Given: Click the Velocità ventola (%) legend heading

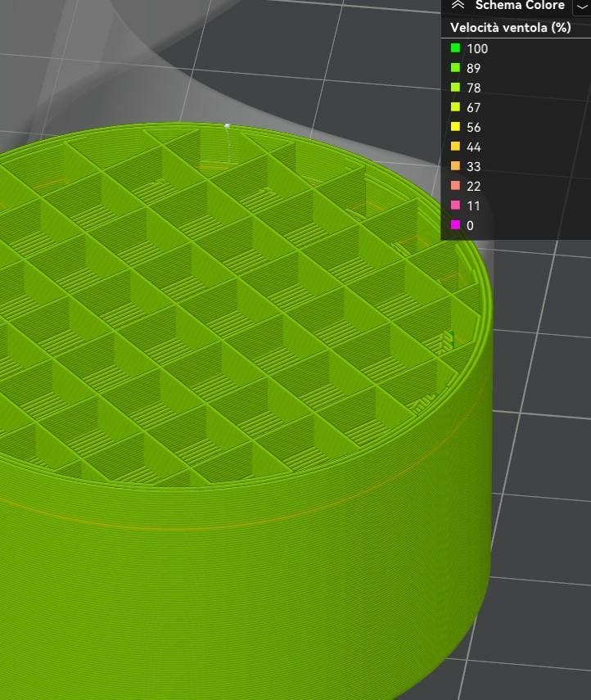Looking at the screenshot, I should click(511, 28).
